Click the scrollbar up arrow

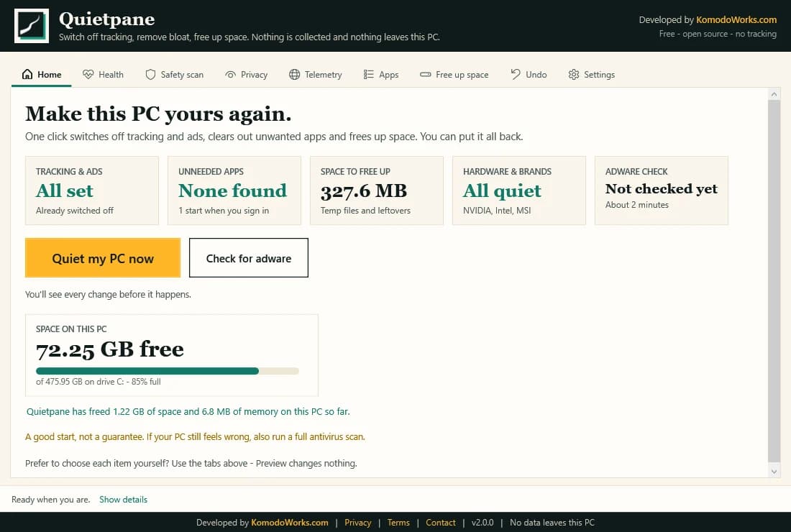[774, 93]
